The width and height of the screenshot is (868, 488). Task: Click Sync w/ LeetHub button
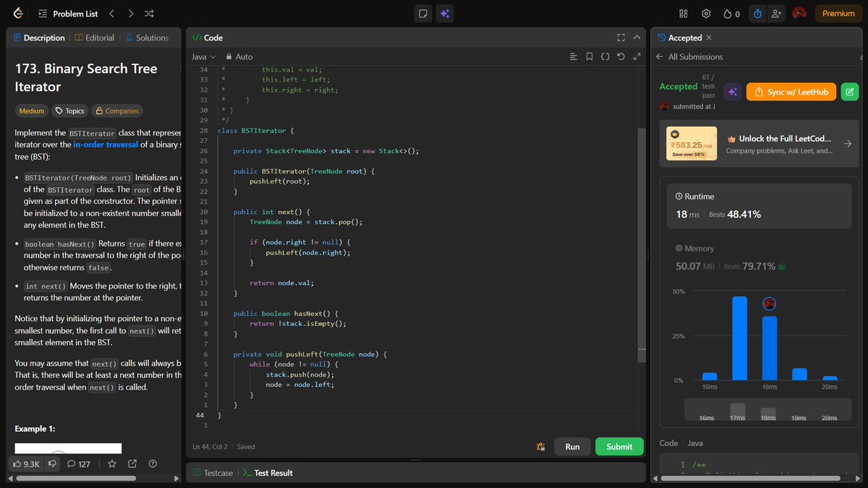click(791, 92)
